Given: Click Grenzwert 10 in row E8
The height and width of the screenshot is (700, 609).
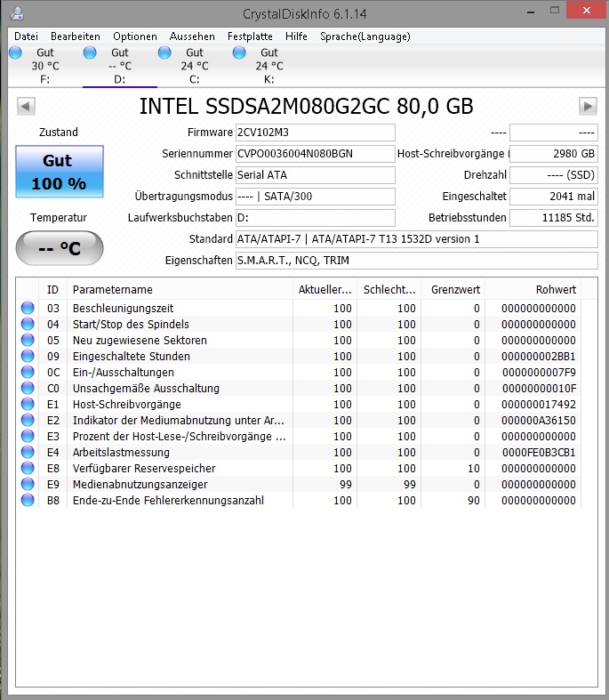Looking at the screenshot, I should point(474,469).
